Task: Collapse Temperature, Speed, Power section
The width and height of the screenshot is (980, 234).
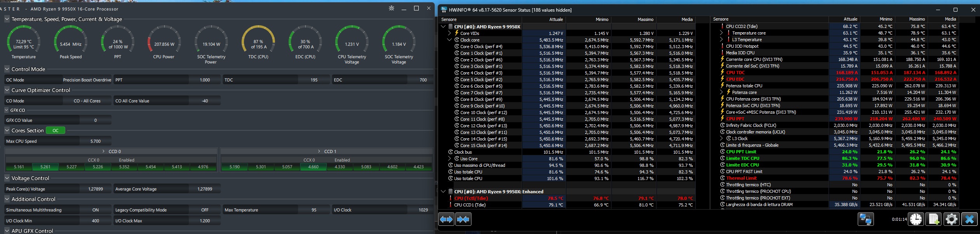Action: coord(7,19)
